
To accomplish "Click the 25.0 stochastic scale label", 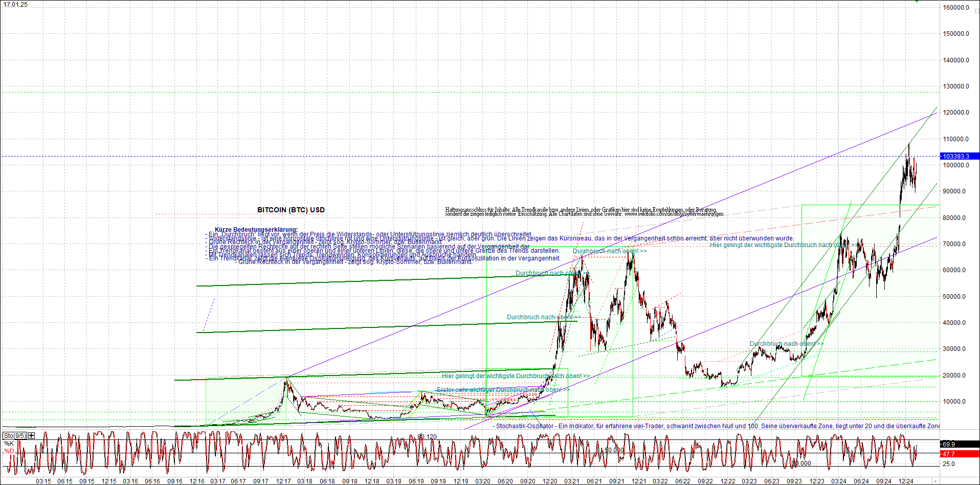I will [949, 464].
